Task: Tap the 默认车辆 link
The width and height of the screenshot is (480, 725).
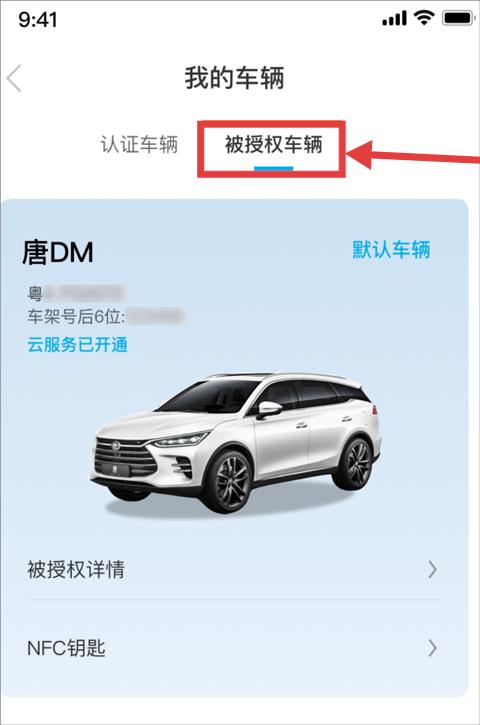Action: 391,250
